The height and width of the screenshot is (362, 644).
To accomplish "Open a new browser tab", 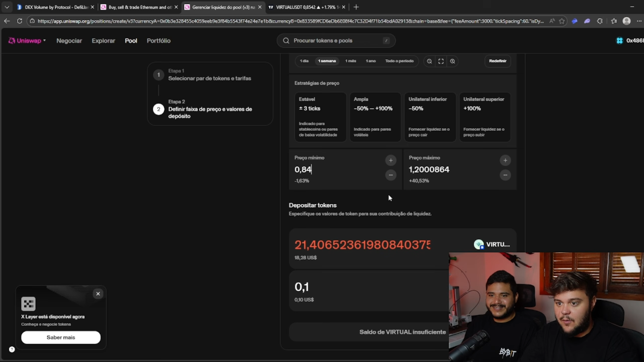I will click(356, 7).
